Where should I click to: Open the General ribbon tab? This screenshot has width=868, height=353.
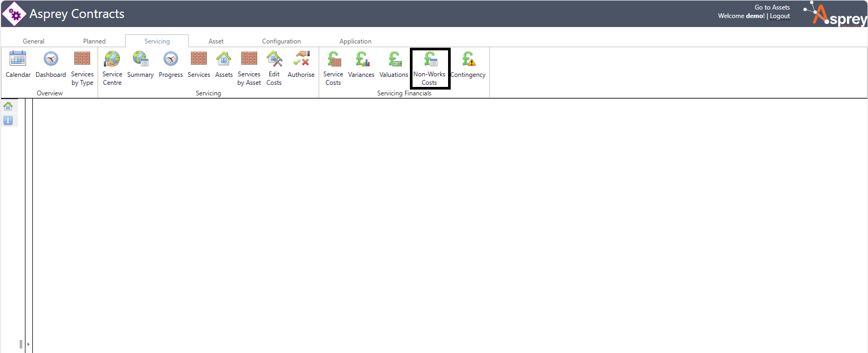[33, 41]
